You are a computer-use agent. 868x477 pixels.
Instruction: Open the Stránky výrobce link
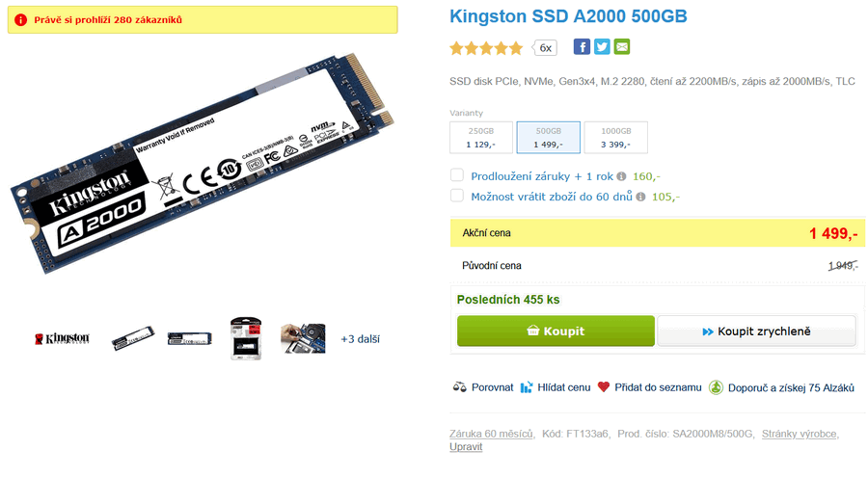click(x=799, y=434)
